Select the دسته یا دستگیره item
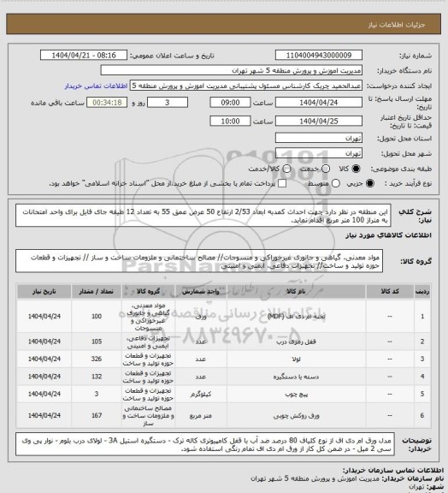448x493 pixels. coord(296,377)
